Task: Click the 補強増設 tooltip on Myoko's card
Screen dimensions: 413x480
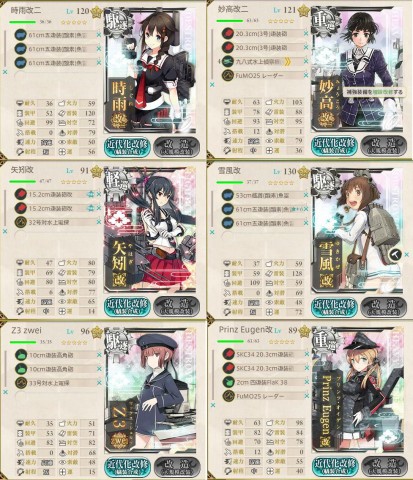Action: click(374, 92)
